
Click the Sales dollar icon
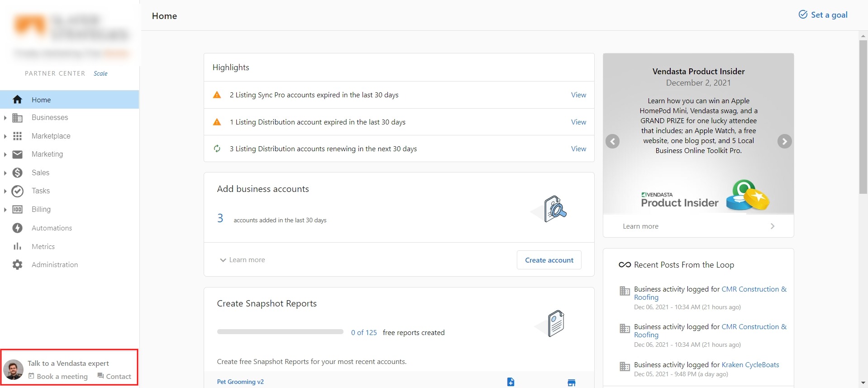point(17,172)
